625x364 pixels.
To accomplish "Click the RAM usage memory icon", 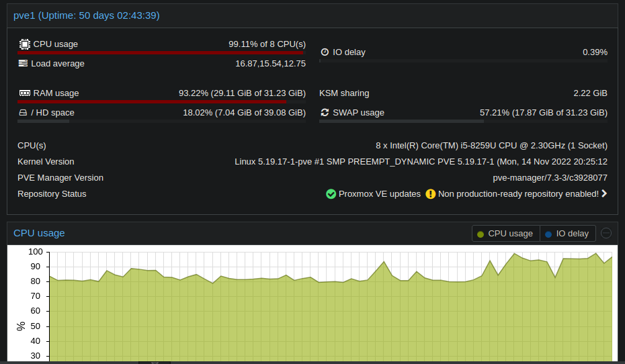I will point(25,93).
